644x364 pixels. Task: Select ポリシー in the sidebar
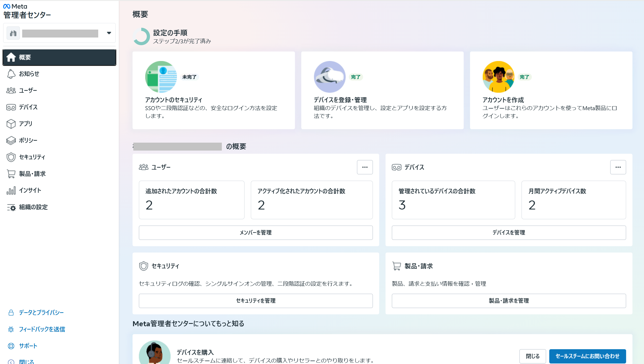pos(59,141)
